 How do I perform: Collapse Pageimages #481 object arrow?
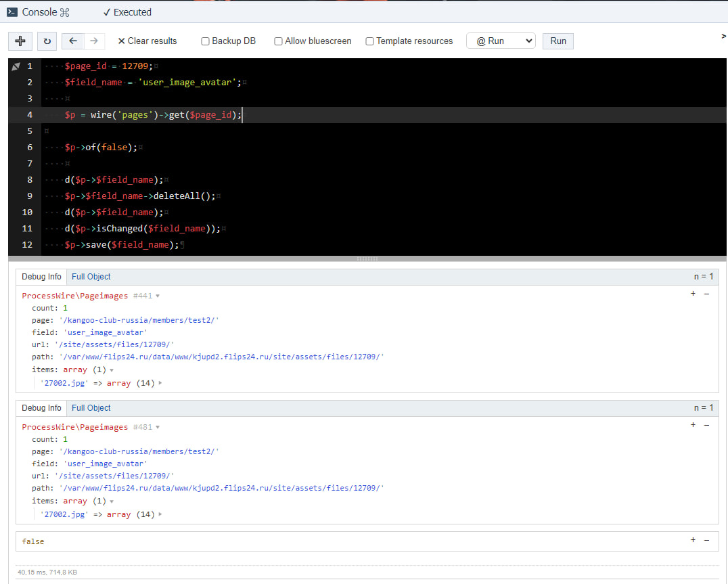[x=158, y=428]
